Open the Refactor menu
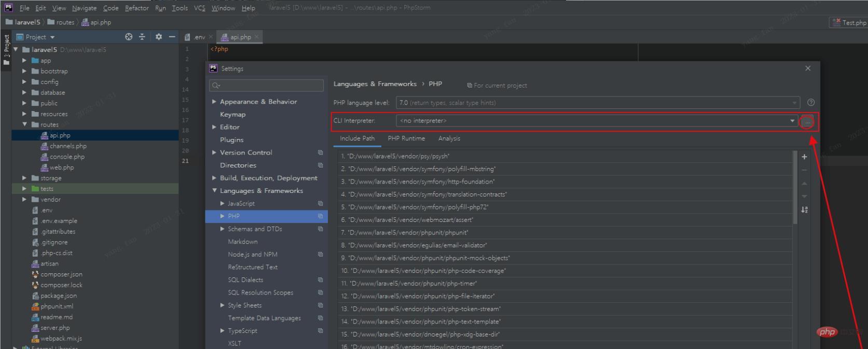The height and width of the screenshot is (349, 868). [137, 8]
